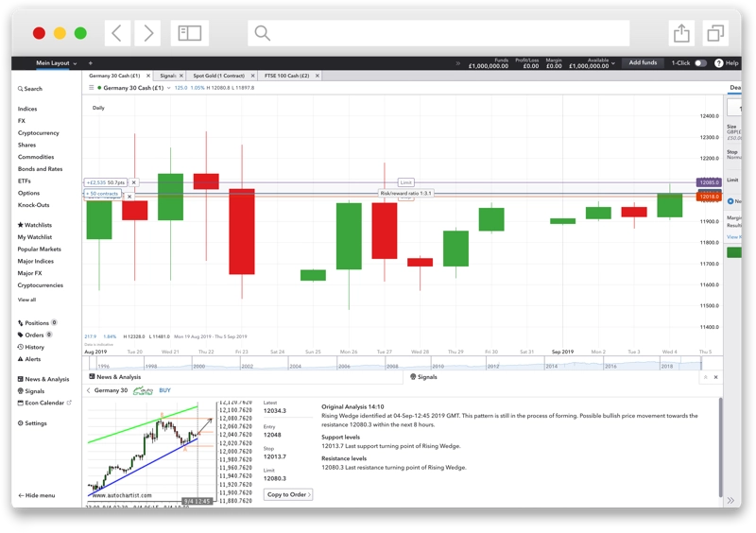Switch to Spot Gold (1 Contract) tab
The height and width of the screenshot is (533, 756).
pos(219,76)
